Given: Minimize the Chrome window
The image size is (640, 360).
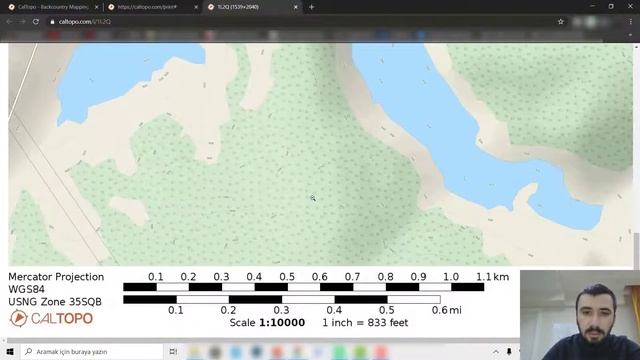Looking at the screenshot, I should click(592, 7).
